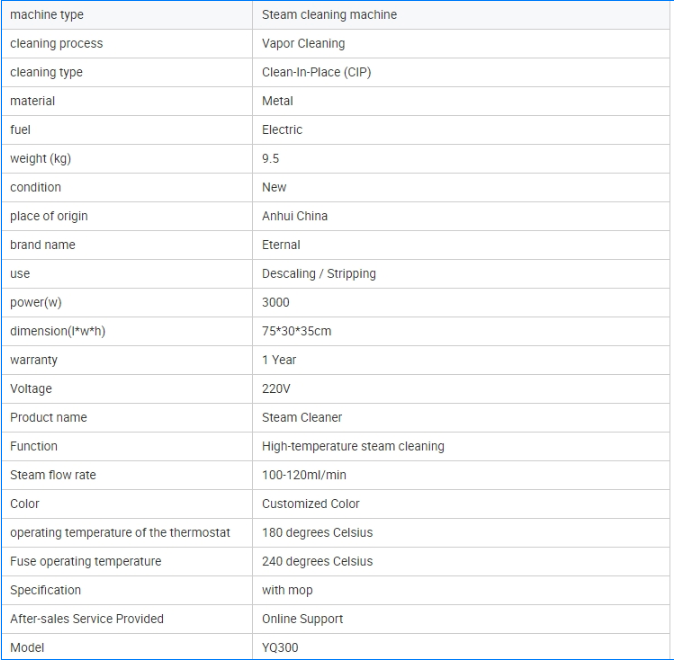Image resolution: width=674 pixels, height=660 pixels.
Task: Select the 'Vapor Cleaning' cell
Action: click(x=303, y=44)
